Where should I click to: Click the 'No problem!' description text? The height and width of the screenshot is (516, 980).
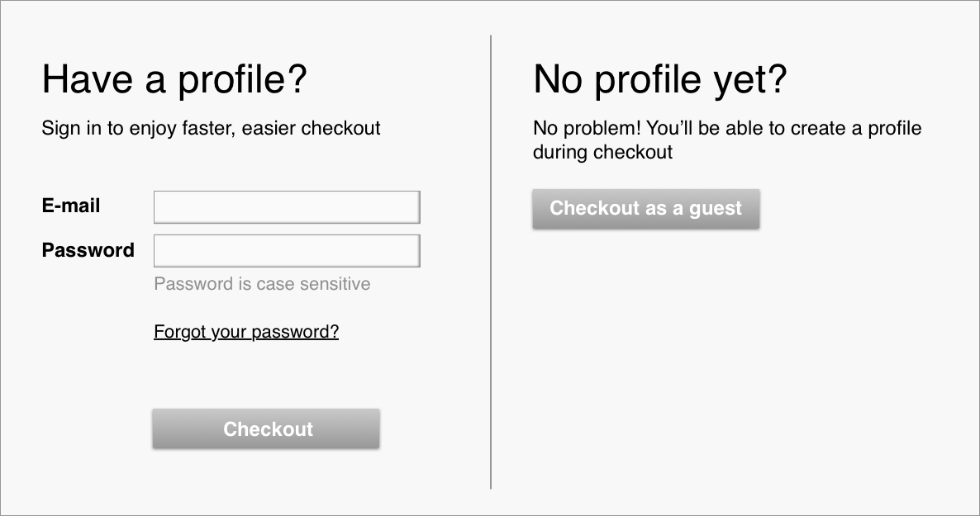726,129
